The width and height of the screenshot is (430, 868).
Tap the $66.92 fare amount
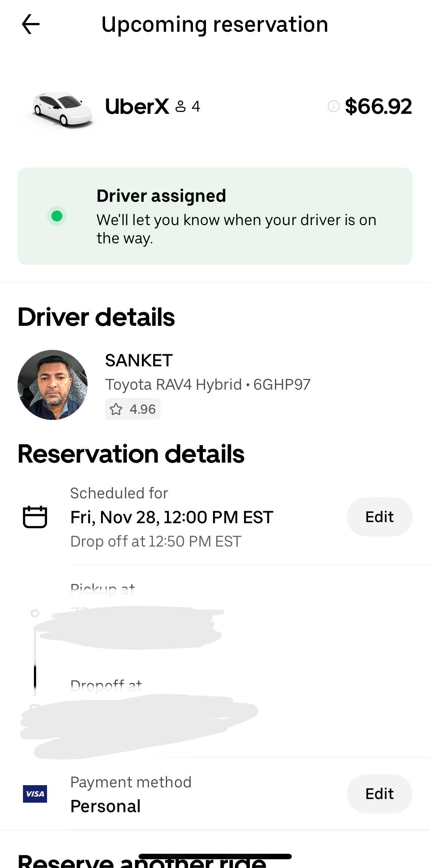(378, 107)
